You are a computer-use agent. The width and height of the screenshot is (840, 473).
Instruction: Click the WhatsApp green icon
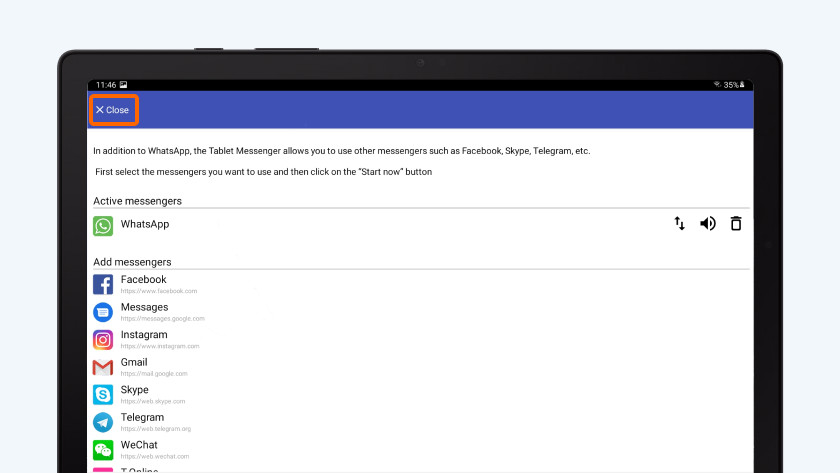click(x=103, y=226)
